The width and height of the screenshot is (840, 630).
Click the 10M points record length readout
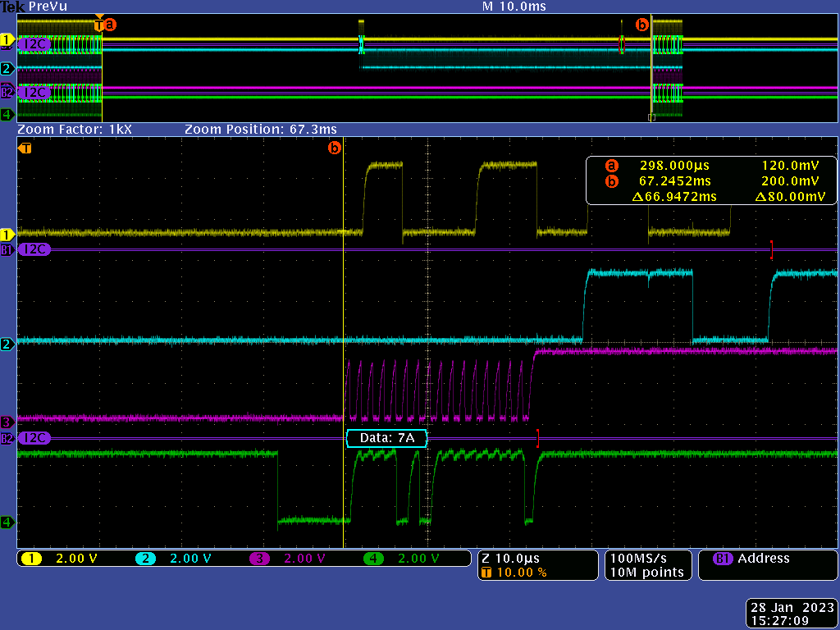[647, 572]
